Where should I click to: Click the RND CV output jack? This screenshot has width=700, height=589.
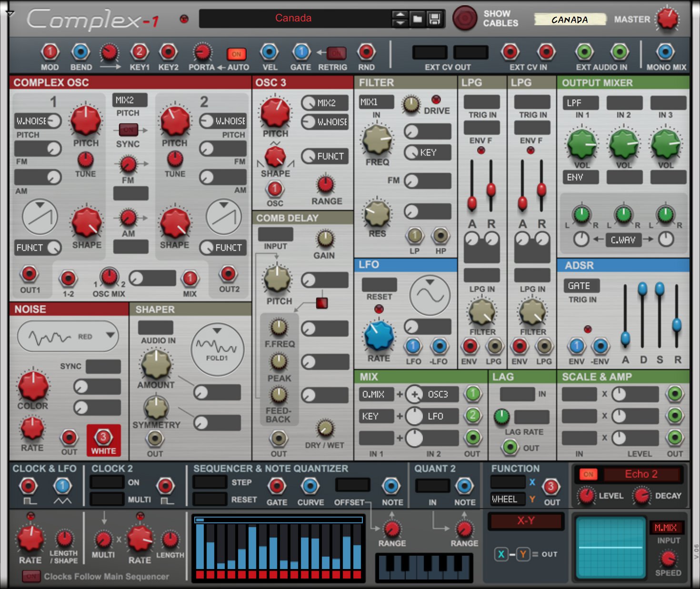tap(366, 52)
